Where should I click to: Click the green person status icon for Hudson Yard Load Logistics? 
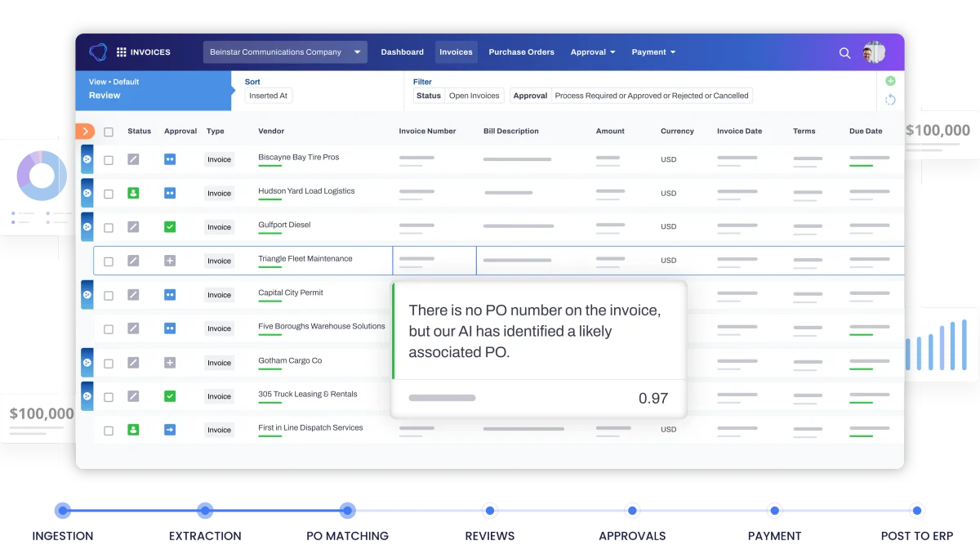pyautogui.click(x=135, y=193)
